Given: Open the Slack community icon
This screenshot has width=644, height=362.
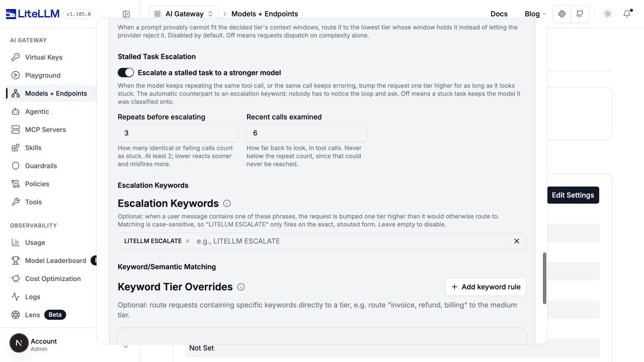Looking at the screenshot, I should click(x=562, y=14).
